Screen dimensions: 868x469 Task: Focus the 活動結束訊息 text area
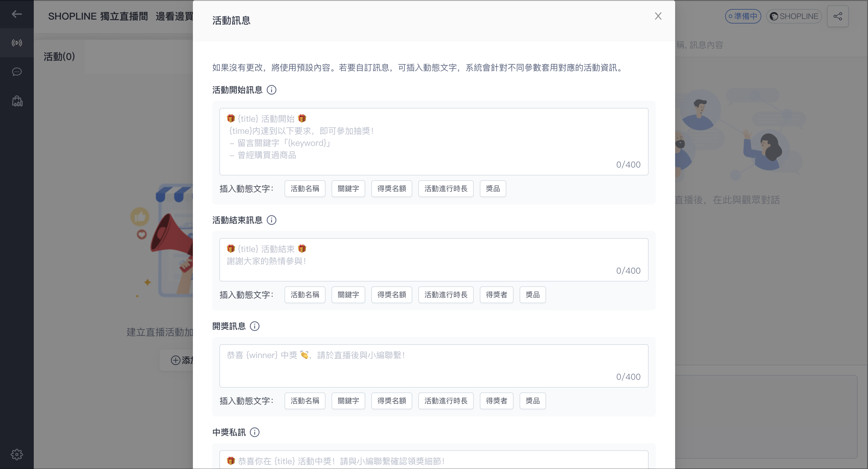pos(434,260)
